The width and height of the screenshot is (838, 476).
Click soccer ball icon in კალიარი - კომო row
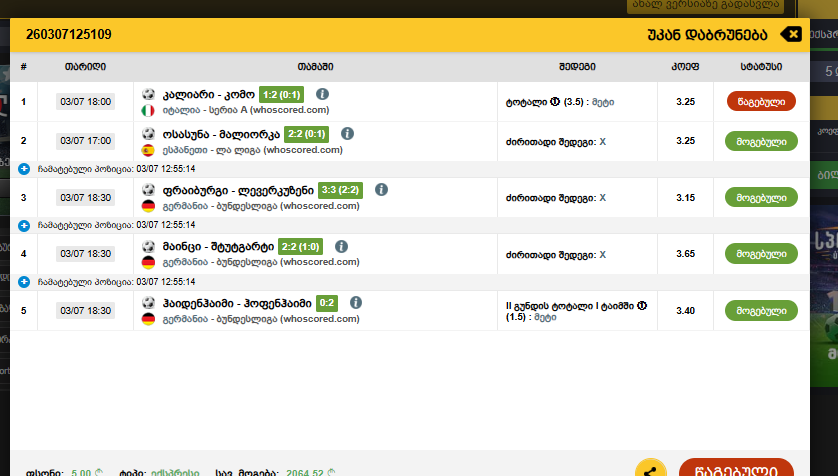coord(148,95)
